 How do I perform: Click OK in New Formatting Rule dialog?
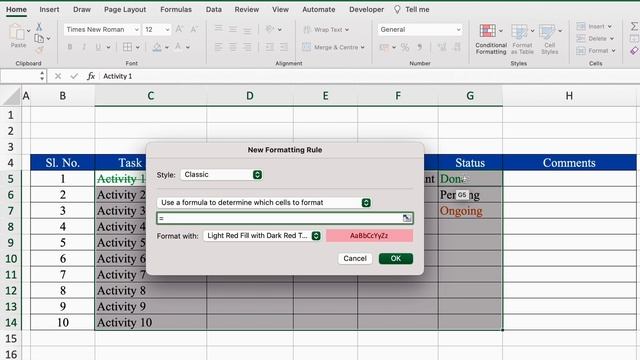pyautogui.click(x=396, y=258)
